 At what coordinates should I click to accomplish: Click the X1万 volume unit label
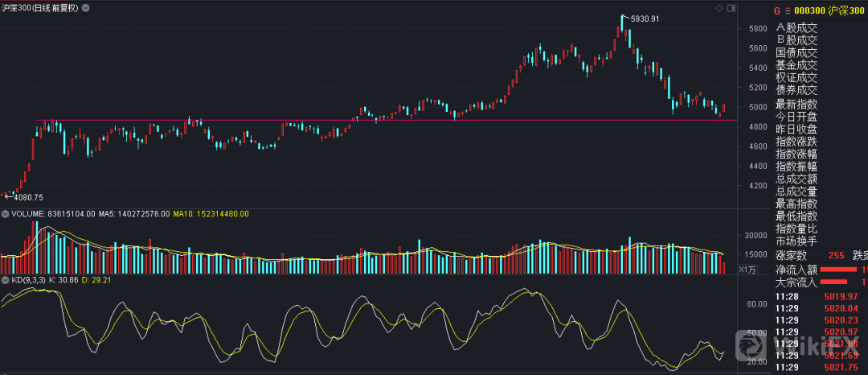pos(747,269)
